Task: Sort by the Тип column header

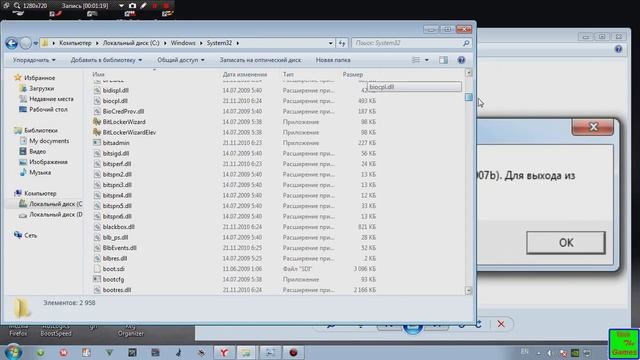Action: coord(288,74)
